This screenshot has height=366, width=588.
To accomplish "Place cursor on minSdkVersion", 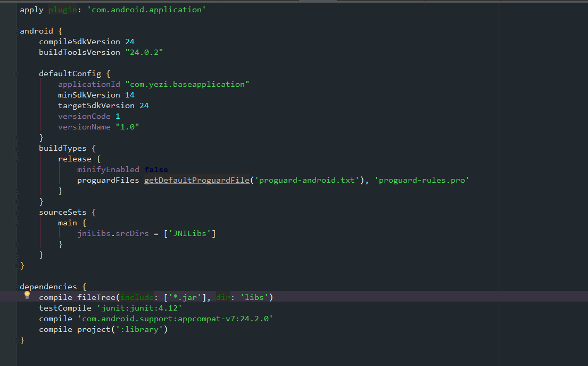I will 89,95.
